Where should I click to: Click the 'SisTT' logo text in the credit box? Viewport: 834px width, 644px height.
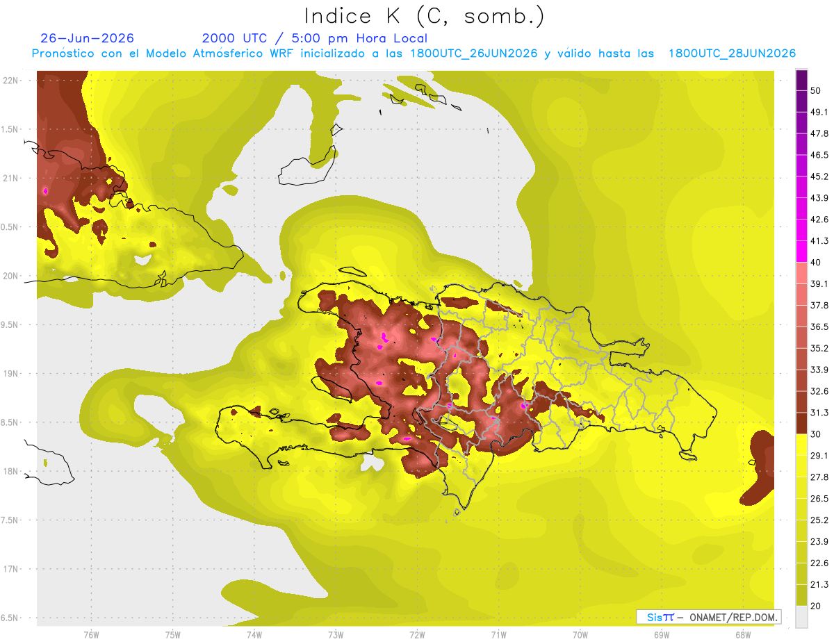pyautogui.click(x=660, y=617)
